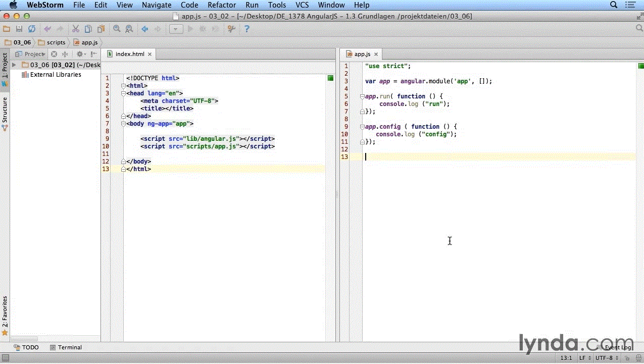Open the Navigate menu
The height and width of the screenshot is (364, 644).
(157, 5)
